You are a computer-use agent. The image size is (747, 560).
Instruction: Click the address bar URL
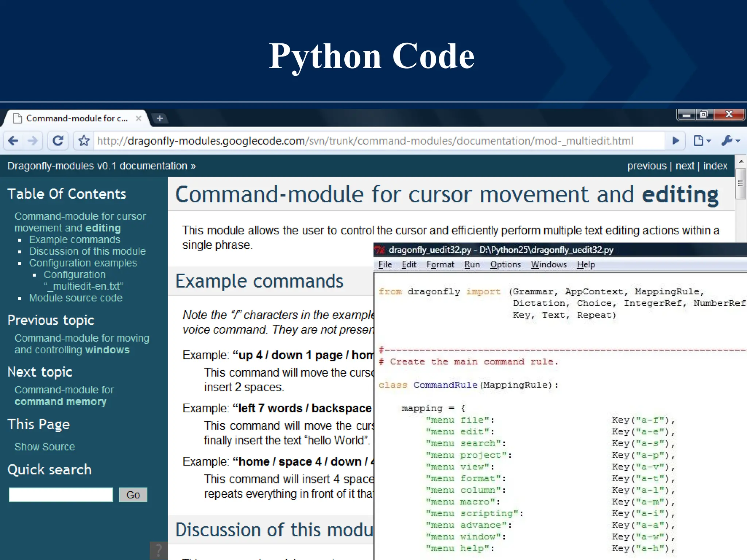(x=365, y=141)
